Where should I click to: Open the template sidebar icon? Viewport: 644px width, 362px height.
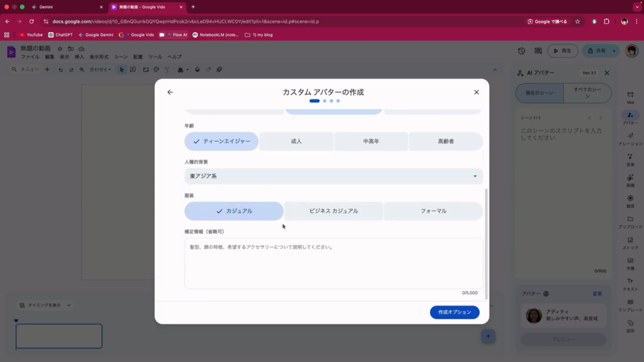630,305
